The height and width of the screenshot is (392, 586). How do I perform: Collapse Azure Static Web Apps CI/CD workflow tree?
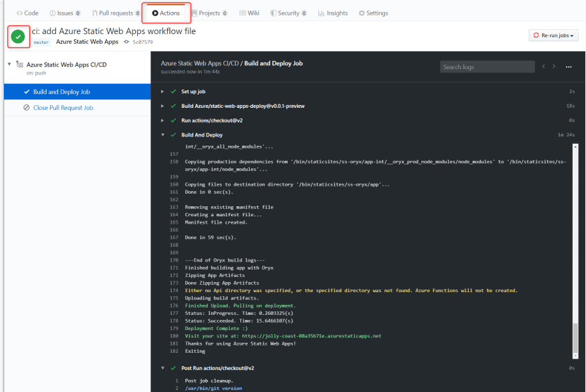tap(9, 65)
